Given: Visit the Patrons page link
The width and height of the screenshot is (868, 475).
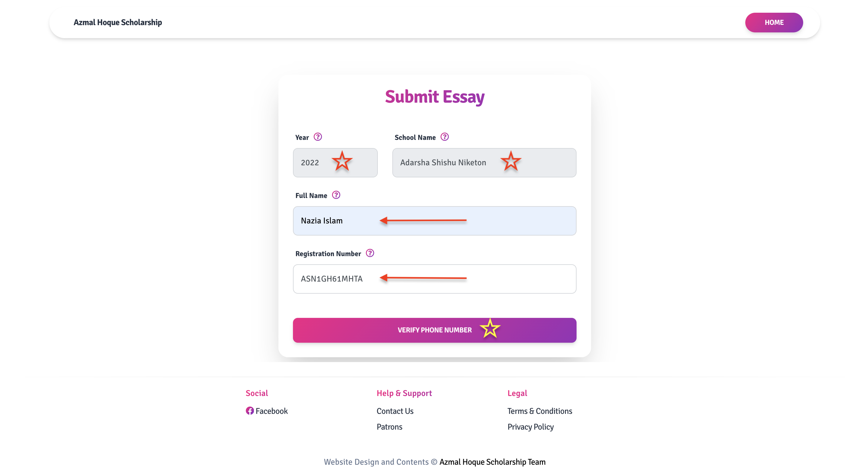Looking at the screenshot, I should tap(389, 427).
